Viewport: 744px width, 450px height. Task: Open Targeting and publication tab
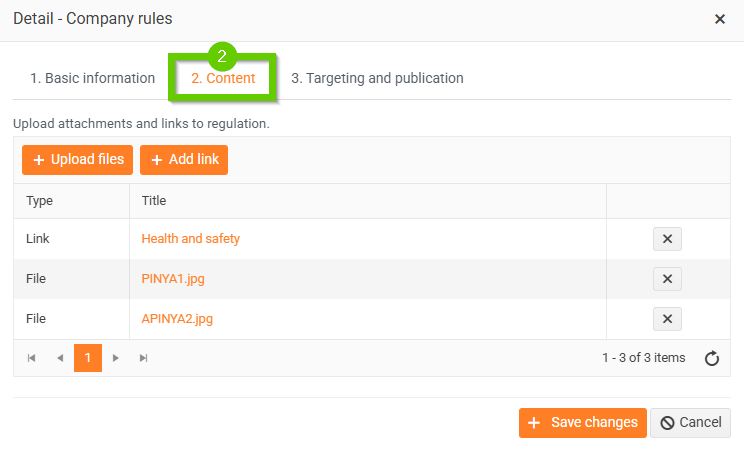pyautogui.click(x=377, y=78)
